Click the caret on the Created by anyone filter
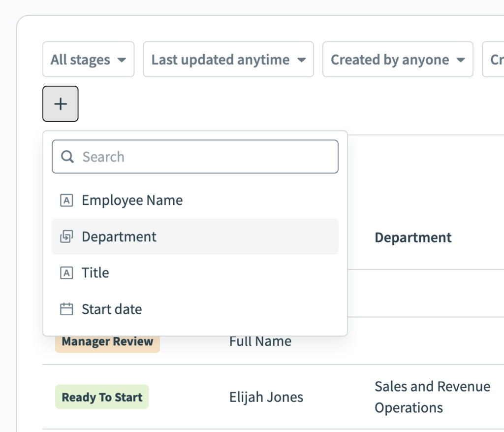 pos(461,59)
